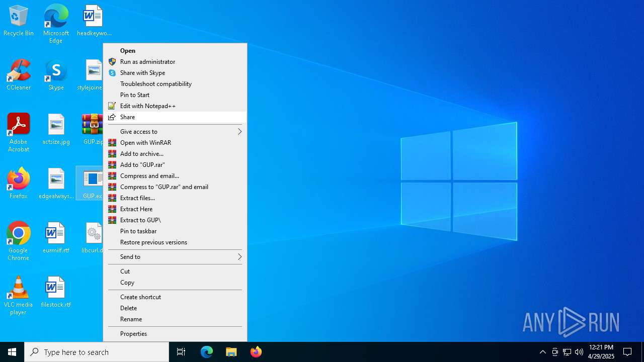644x362 pixels.
Task: Choose Extract Here
Action: (x=175, y=209)
